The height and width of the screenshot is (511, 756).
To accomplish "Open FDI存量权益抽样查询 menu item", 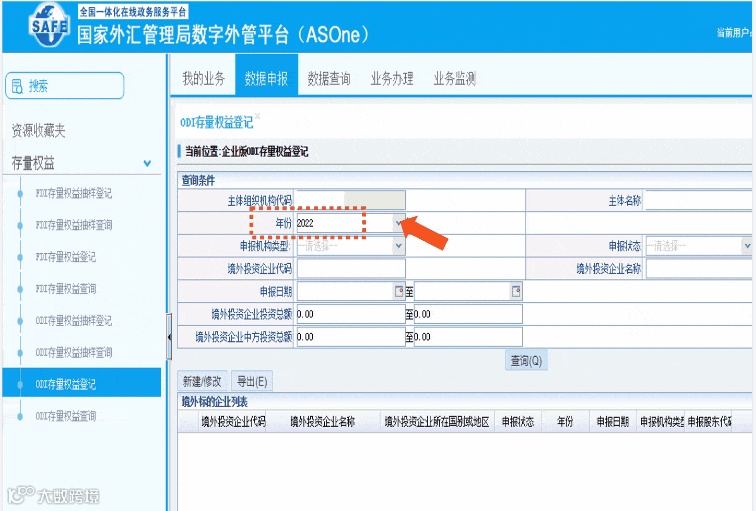I will click(x=74, y=225).
